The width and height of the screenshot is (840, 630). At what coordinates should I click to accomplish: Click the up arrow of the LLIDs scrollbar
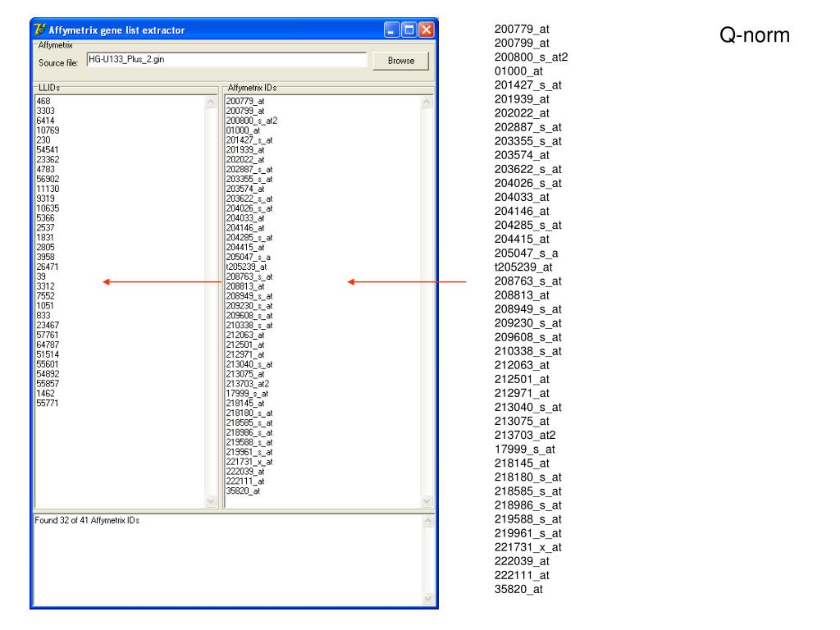211,101
